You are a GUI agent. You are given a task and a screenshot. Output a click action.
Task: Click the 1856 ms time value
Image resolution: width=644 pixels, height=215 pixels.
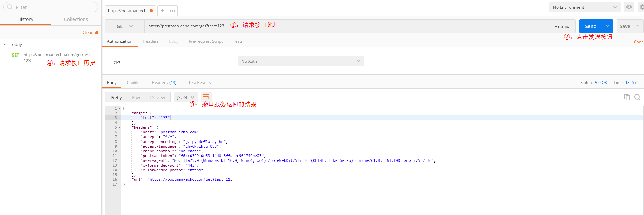coord(633,83)
